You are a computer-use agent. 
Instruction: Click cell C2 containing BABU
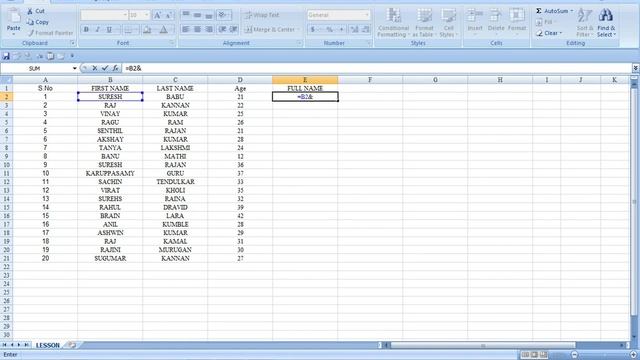pyautogui.click(x=175, y=97)
